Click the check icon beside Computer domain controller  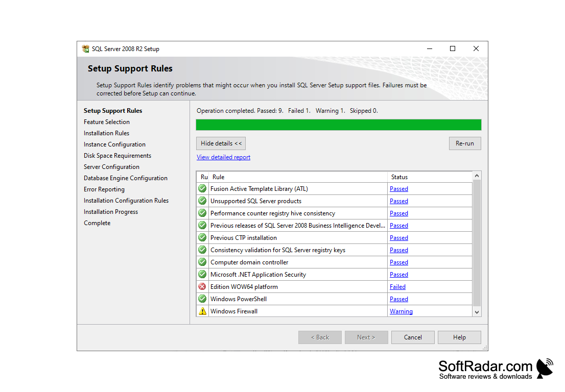click(x=202, y=262)
